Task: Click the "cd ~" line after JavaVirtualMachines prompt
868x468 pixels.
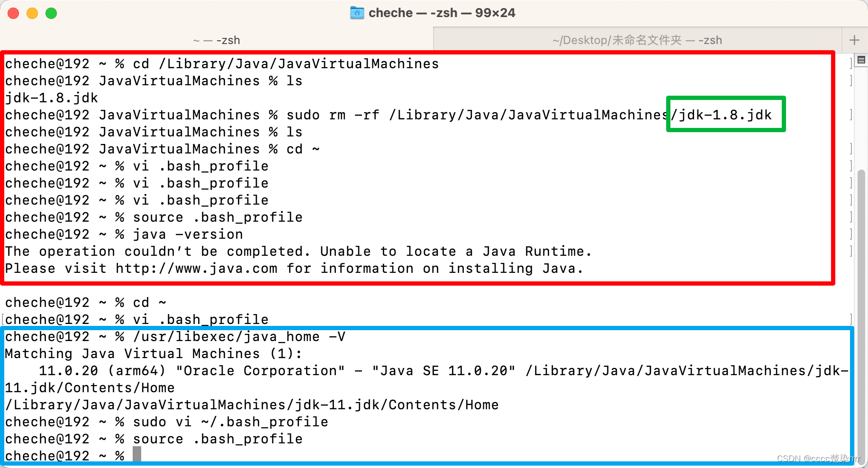Action: coord(163,149)
